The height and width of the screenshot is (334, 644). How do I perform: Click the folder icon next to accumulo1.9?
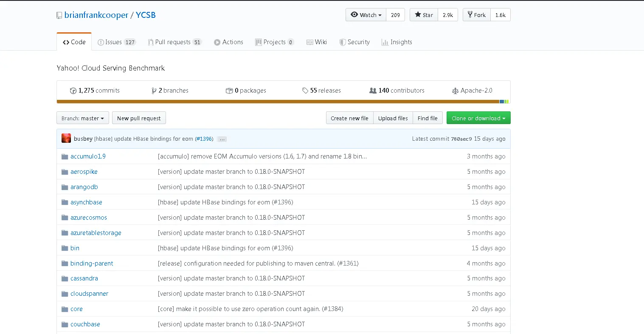pos(65,156)
